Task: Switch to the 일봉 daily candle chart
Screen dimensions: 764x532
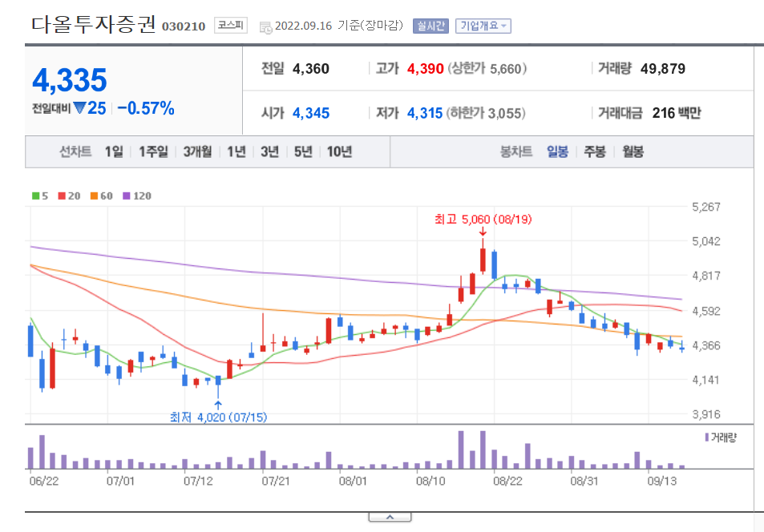Action: [557, 152]
